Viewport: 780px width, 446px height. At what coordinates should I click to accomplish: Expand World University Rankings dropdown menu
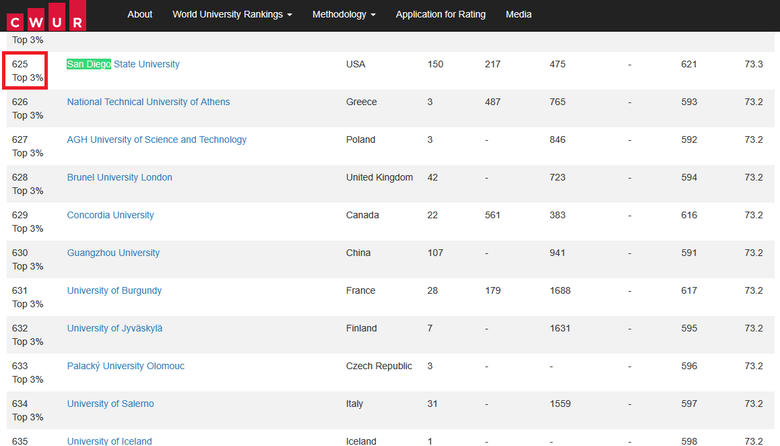232,14
